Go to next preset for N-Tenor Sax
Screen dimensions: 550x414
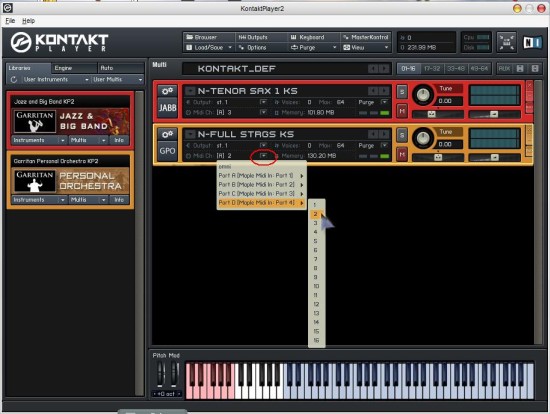pos(384,91)
